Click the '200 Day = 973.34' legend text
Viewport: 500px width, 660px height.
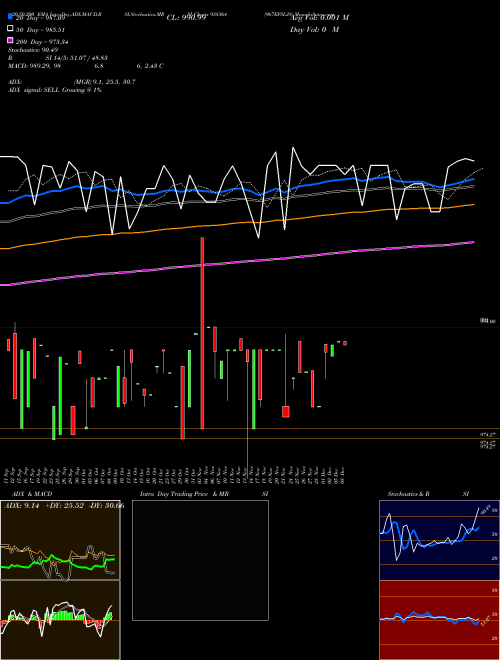[42, 41]
